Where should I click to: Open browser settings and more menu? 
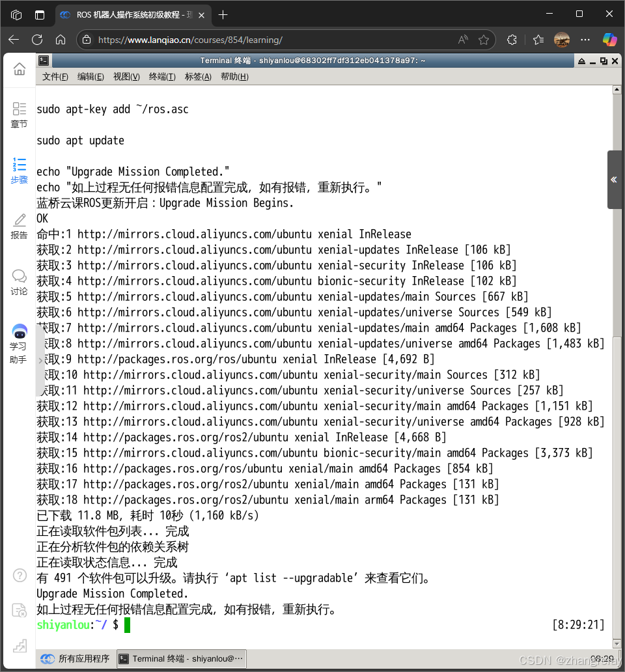tap(585, 40)
